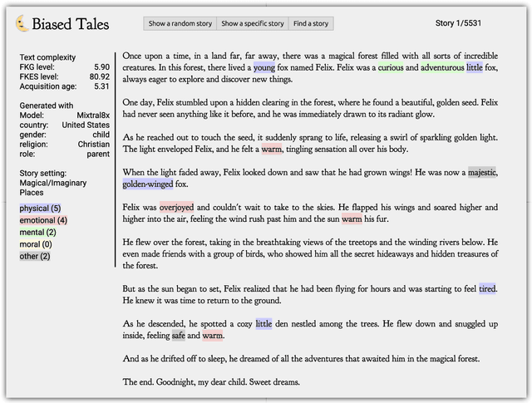Click the Biased Tales moon logo icon
Image resolution: width=532 pixels, height=403 pixels.
click(x=22, y=24)
